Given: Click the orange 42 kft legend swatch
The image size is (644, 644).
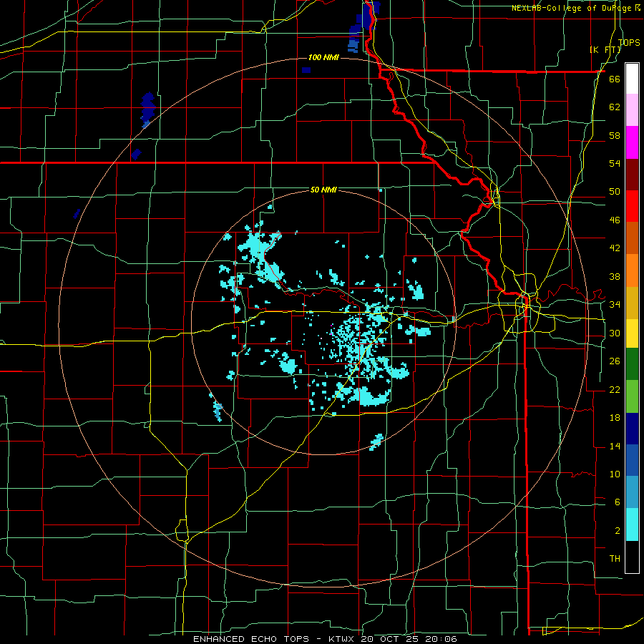Looking at the screenshot, I should tap(632, 270).
